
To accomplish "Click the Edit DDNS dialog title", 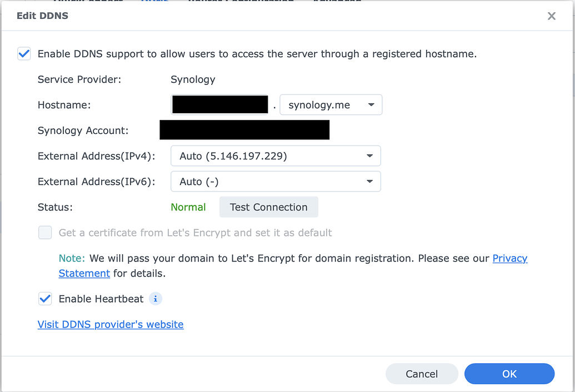I will pyautogui.click(x=42, y=16).
